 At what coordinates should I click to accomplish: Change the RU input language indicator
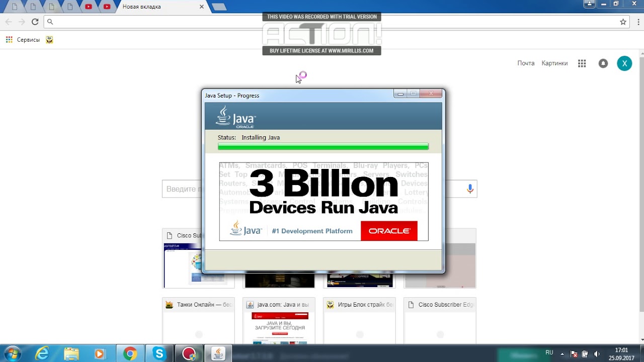[x=549, y=353]
